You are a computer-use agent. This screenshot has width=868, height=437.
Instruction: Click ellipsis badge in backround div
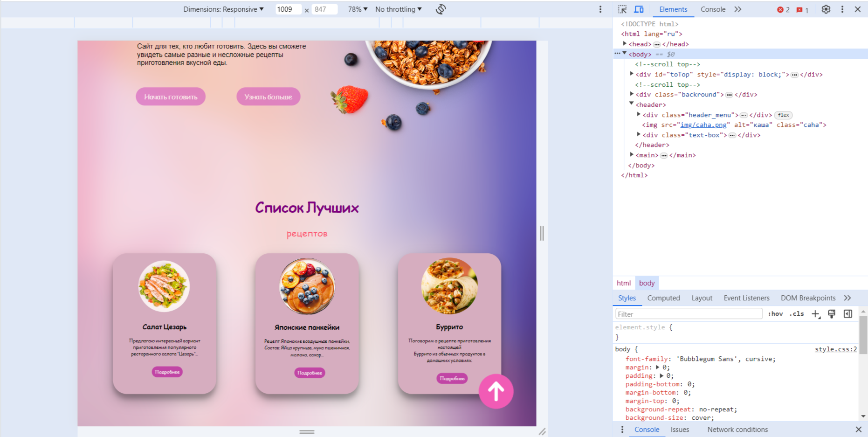click(x=729, y=95)
